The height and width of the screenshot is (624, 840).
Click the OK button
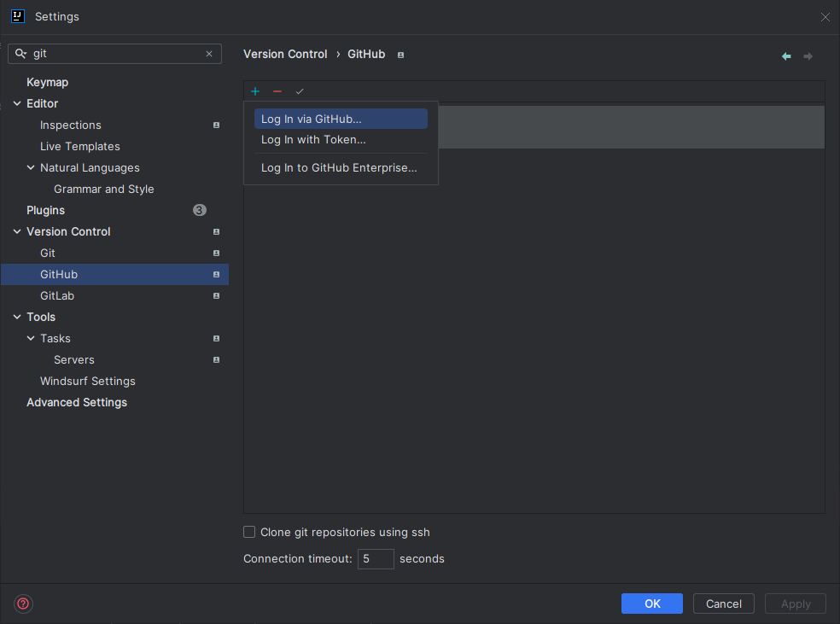[652, 604]
